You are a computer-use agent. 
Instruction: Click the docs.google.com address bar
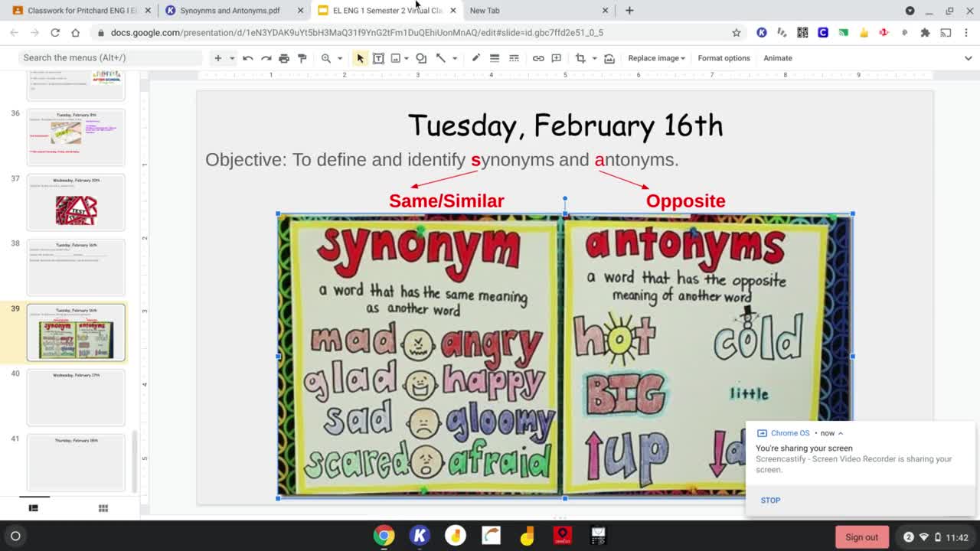pos(413,33)
